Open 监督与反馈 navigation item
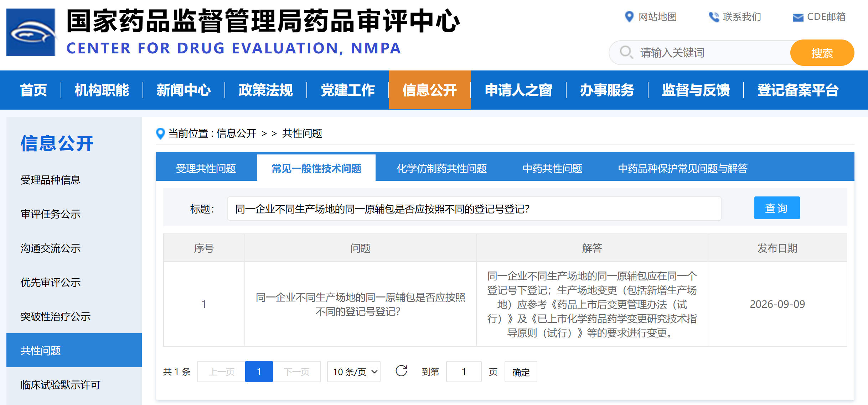 pos(696,90)
